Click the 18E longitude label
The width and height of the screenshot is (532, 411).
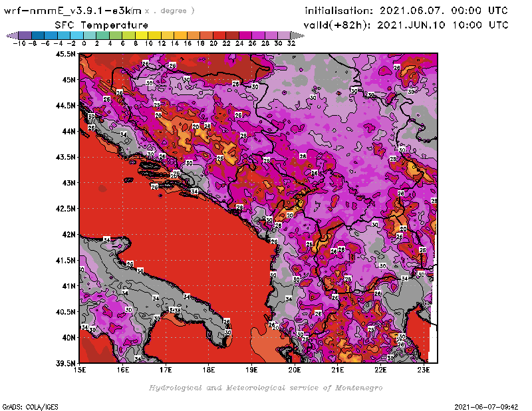point(209,370)
